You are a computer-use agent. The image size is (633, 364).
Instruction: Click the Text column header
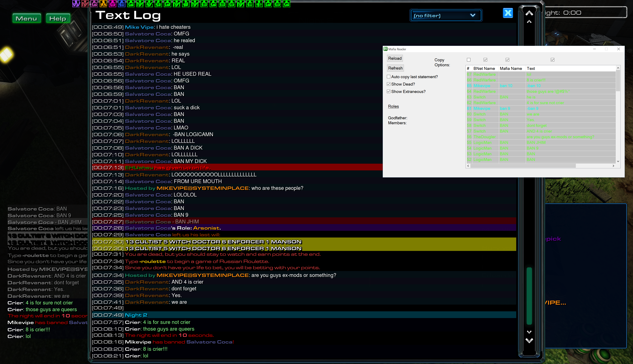570,68
